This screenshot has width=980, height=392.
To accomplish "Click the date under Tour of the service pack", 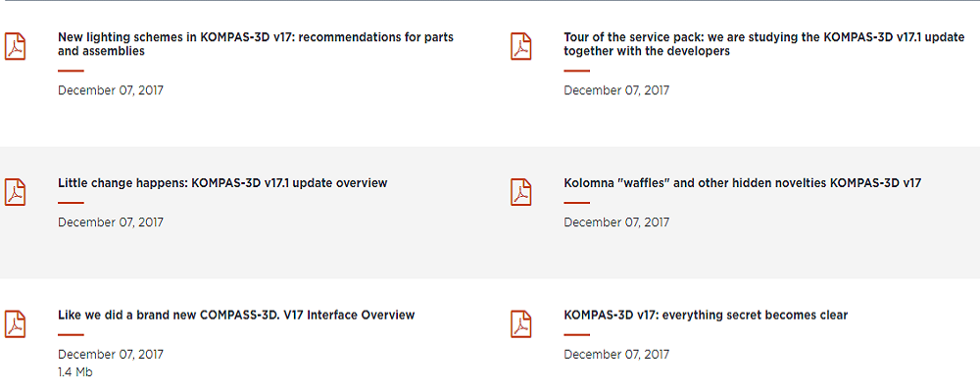I will pyautogui.click(x=616, y=90).
